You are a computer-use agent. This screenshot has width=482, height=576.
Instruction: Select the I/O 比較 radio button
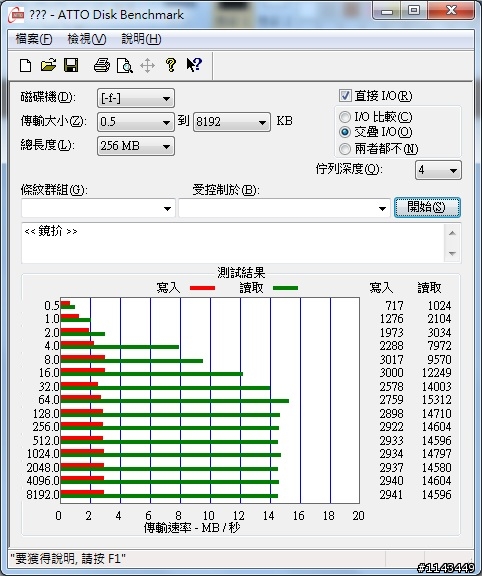345,117
